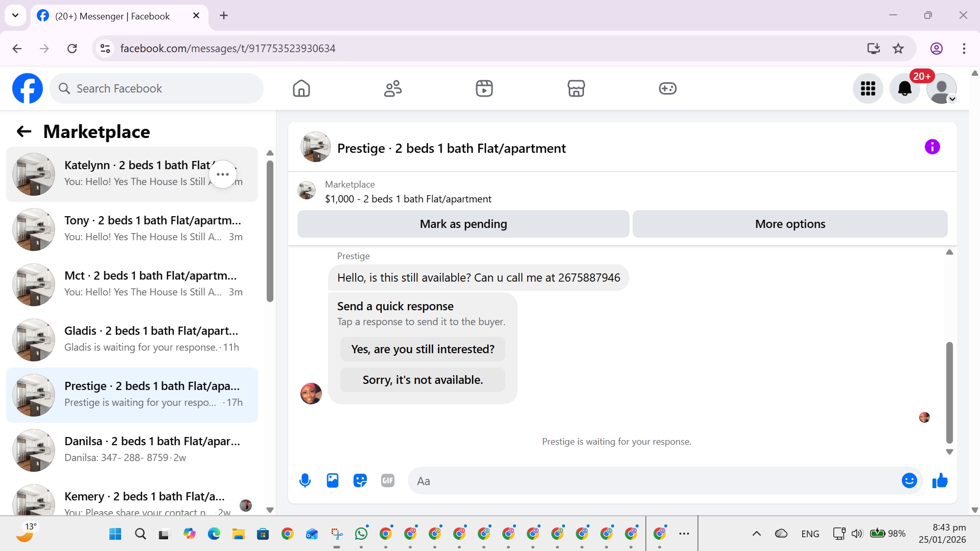Open WhatsApp from the taskbar
The width and height of the screenshot is (980, 551).
tap(361, 534)
